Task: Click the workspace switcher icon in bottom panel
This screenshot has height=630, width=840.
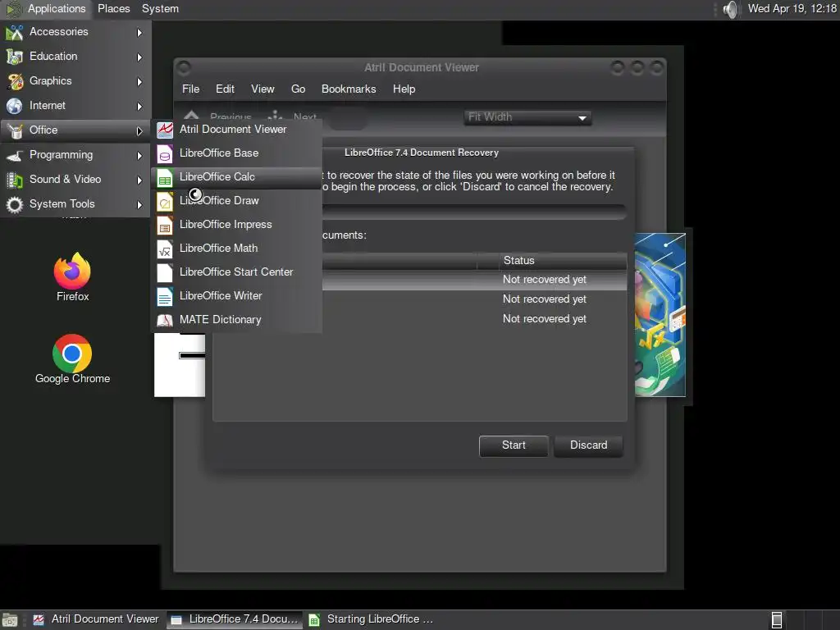Action: point(776,620)
